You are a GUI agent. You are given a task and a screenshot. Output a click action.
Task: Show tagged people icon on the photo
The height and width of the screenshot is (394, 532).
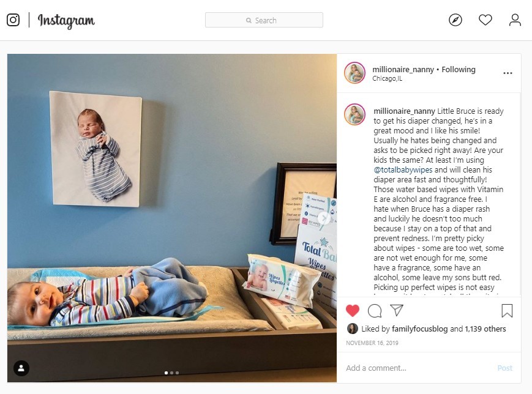(x=21, y=368)
